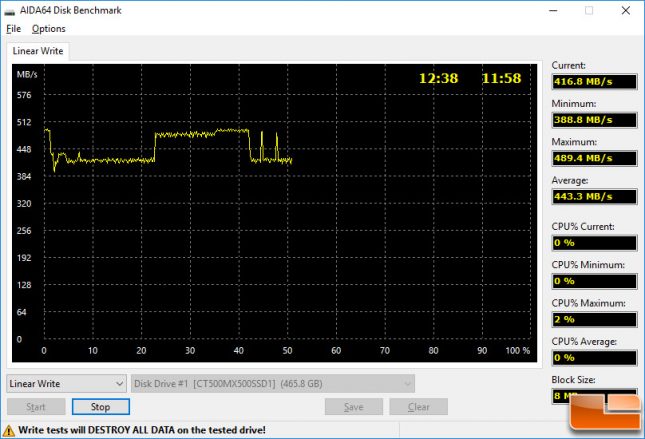
Task: Click the CPU% Average value field
Action: [594, 358]
